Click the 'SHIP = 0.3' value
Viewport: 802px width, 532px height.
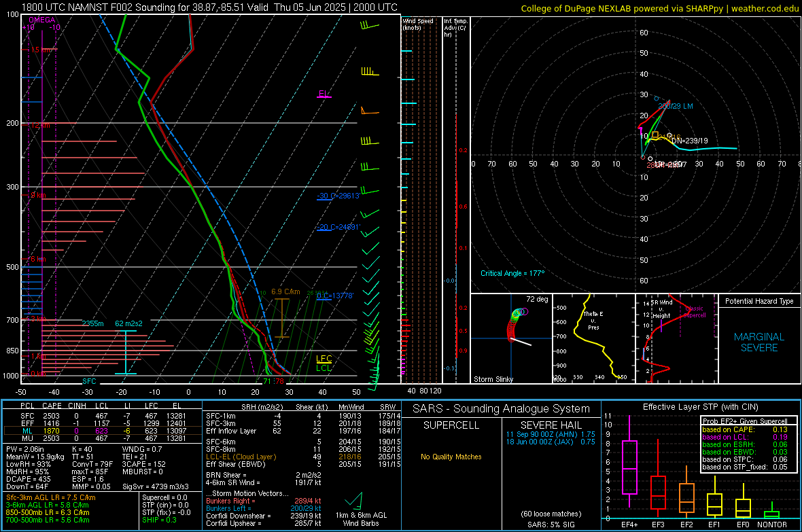[159, 520]
